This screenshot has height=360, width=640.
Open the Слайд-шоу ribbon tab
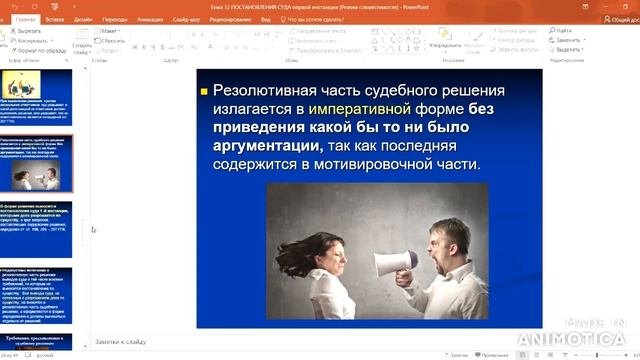pos(186,19)
